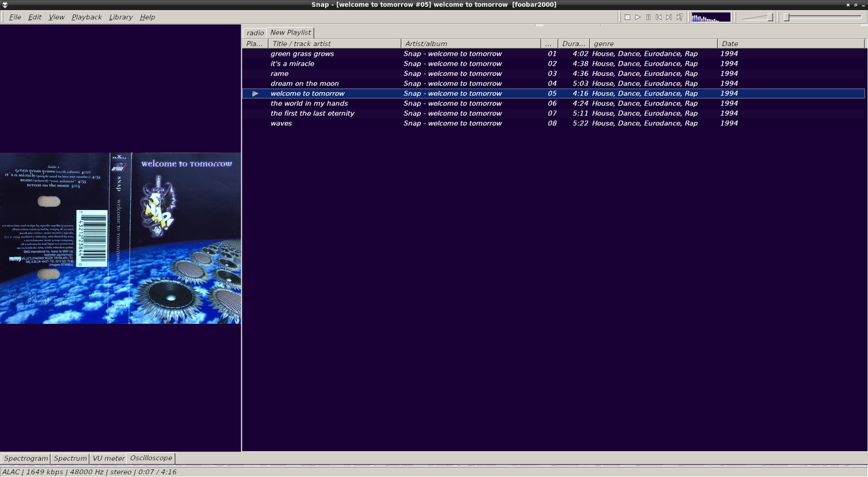
Task: Click the album cover artwork
Action: [x=120, y=238]
